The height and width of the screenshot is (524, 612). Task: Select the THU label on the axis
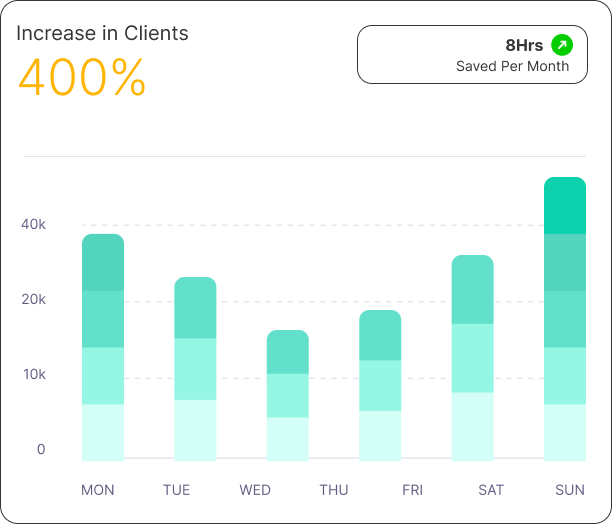(x=334, y=490)
